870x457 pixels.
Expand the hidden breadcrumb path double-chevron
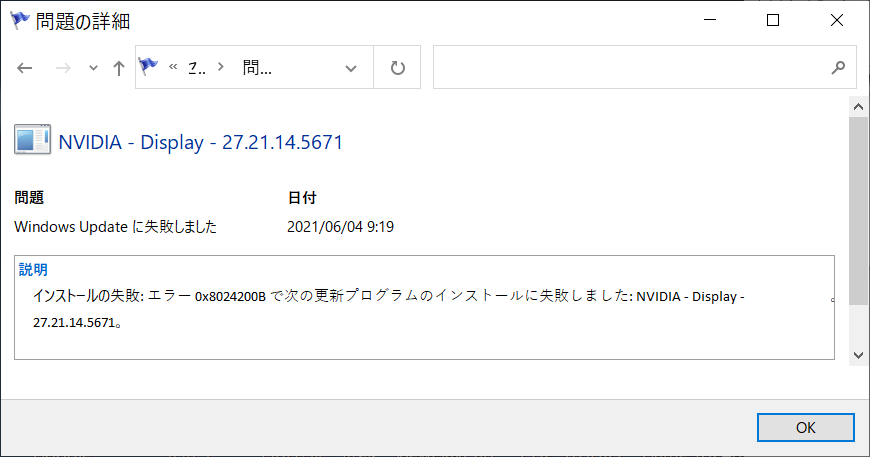pos(173,67)
